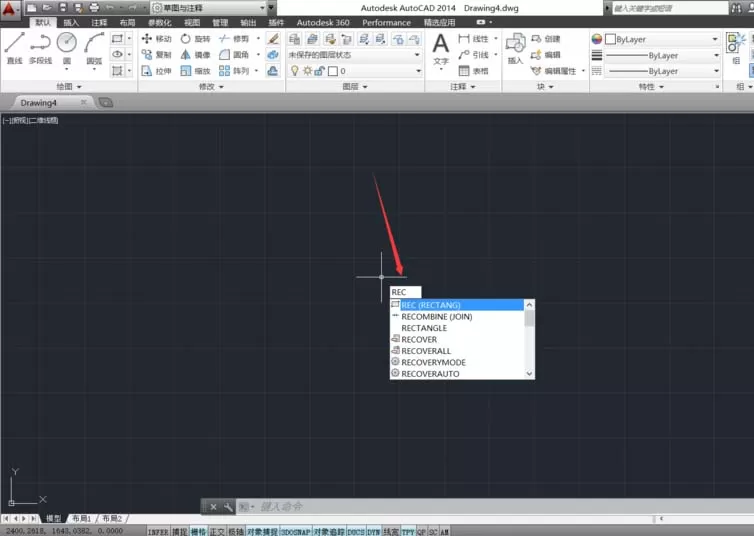
Task: Toggle Ortho mode (正交) in status bar
Action: tap(217, 532)
